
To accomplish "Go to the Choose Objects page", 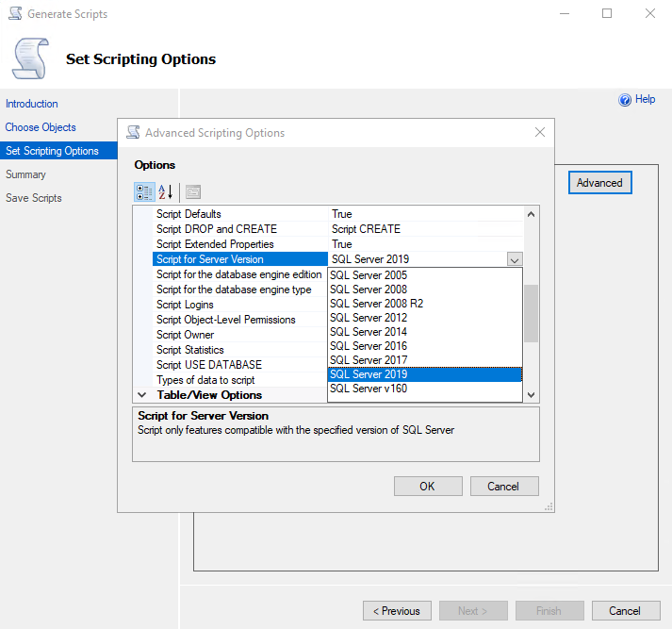I will 41,127.
